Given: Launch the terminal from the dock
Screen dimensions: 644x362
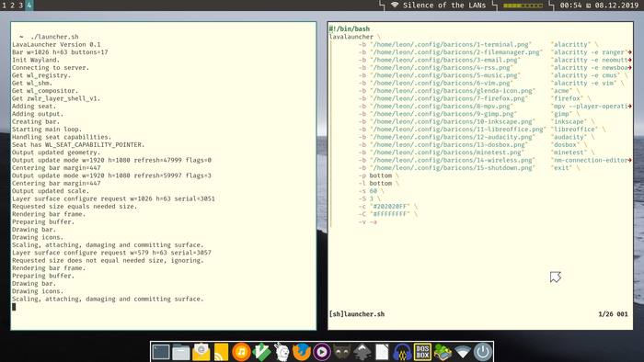Looking at the screenshot, I should 161,352.
